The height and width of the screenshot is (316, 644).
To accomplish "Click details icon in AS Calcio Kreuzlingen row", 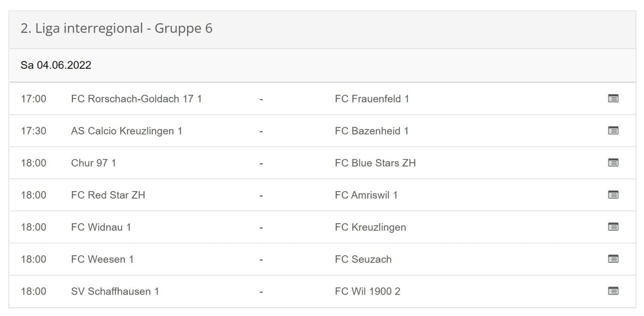I will click(613, 131).
